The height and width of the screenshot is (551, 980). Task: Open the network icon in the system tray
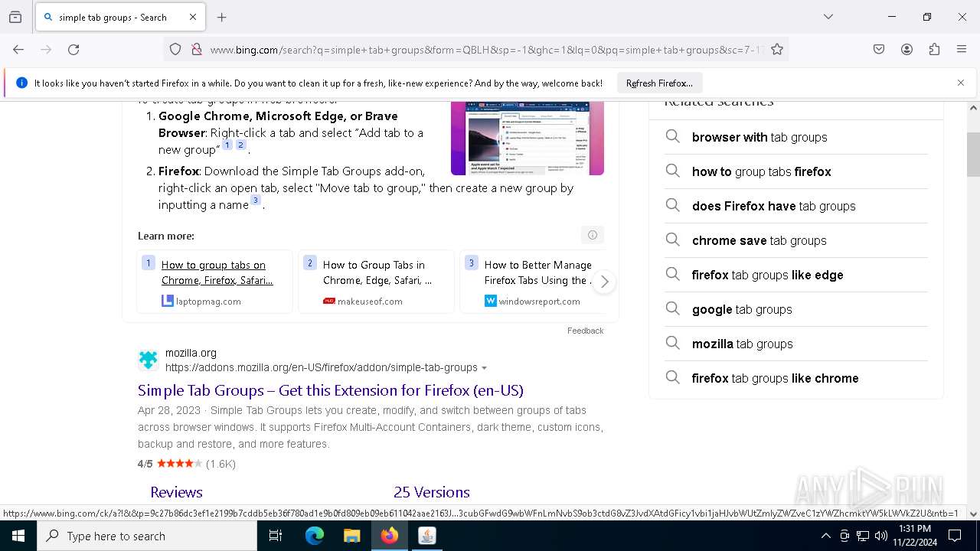[863, 536]
